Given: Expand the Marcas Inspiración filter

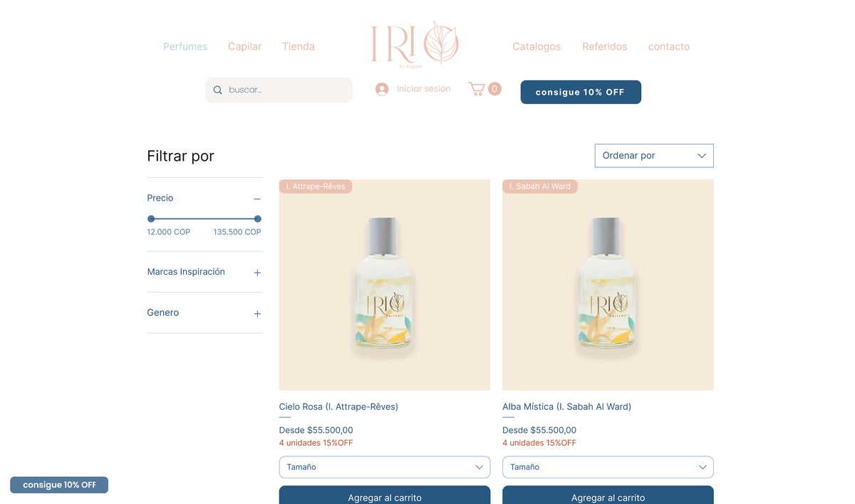Looking at the screenshot, I should coord(257,273).
